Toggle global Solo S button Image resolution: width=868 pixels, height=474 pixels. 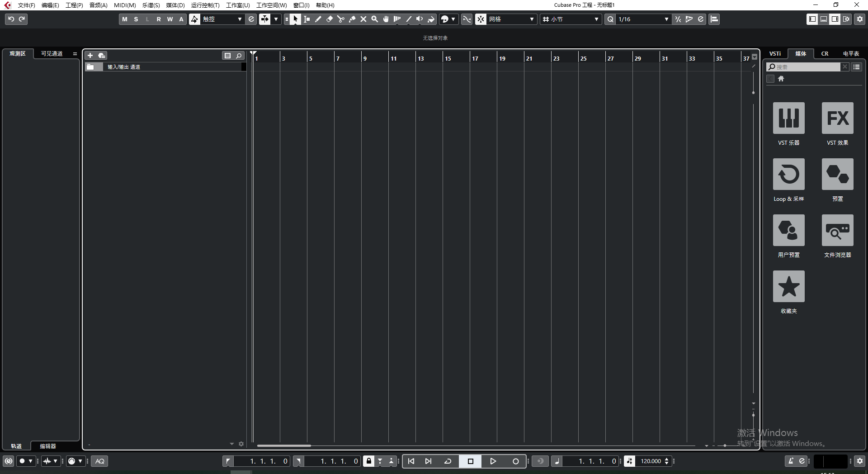coord(136,19)
